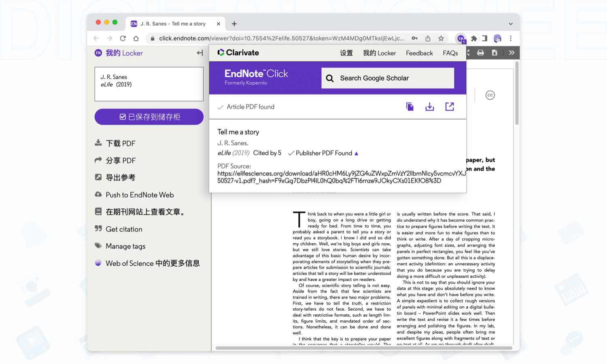Viewport: 607px width, 364px height.
Task: Select the 下载 PDF option in the sidebar
Action: click(118, 143)
